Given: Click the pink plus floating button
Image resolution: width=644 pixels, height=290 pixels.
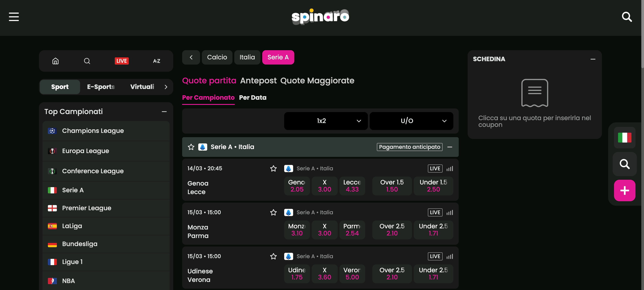Looking at the screenshot, I should [x=625, y=190].
